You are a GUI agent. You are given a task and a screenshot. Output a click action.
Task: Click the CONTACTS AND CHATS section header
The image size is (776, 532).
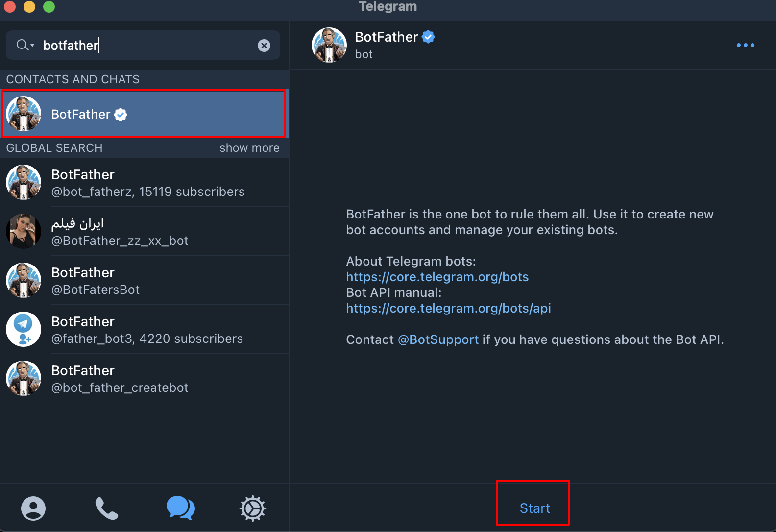coord(73,79)
